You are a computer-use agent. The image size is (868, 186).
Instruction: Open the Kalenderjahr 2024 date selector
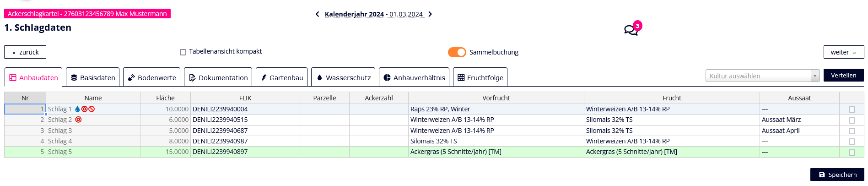click(374, 14)
